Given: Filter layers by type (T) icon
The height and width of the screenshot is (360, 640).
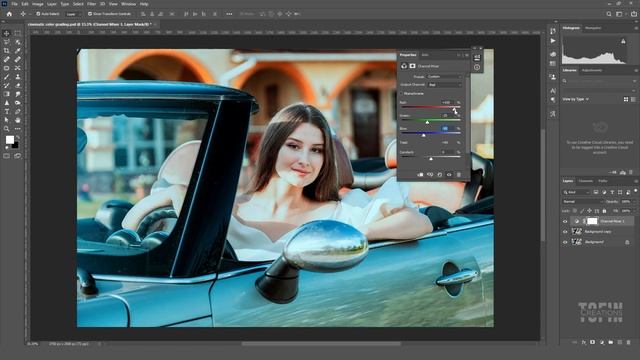Looking at the screenshot, I should [x=612, y=192].
